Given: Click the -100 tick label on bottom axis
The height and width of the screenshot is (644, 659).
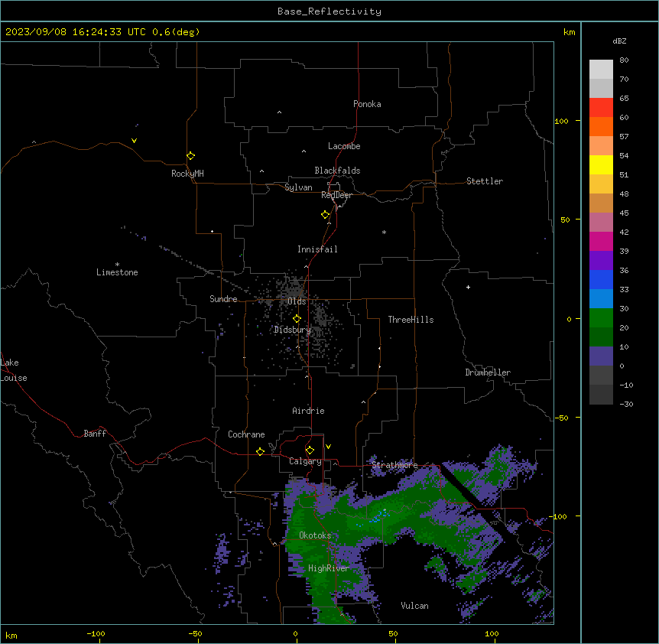Looking at the screenshot, I should 96,633.
